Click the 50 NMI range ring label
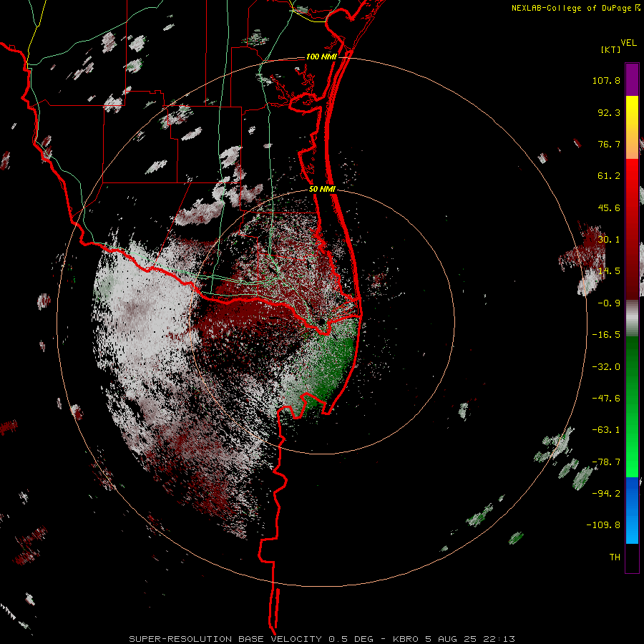This screenshot has height=644, width=644. (x=323, y=189)
